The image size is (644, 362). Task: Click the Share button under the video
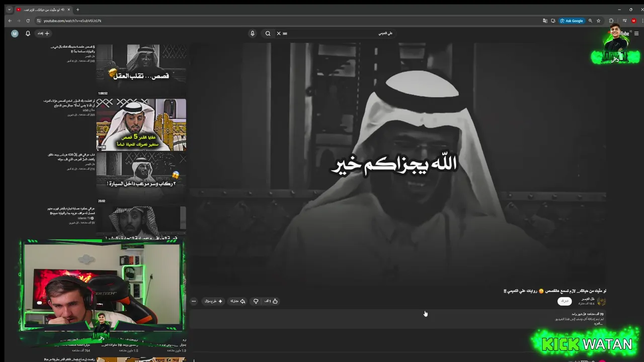237,301
